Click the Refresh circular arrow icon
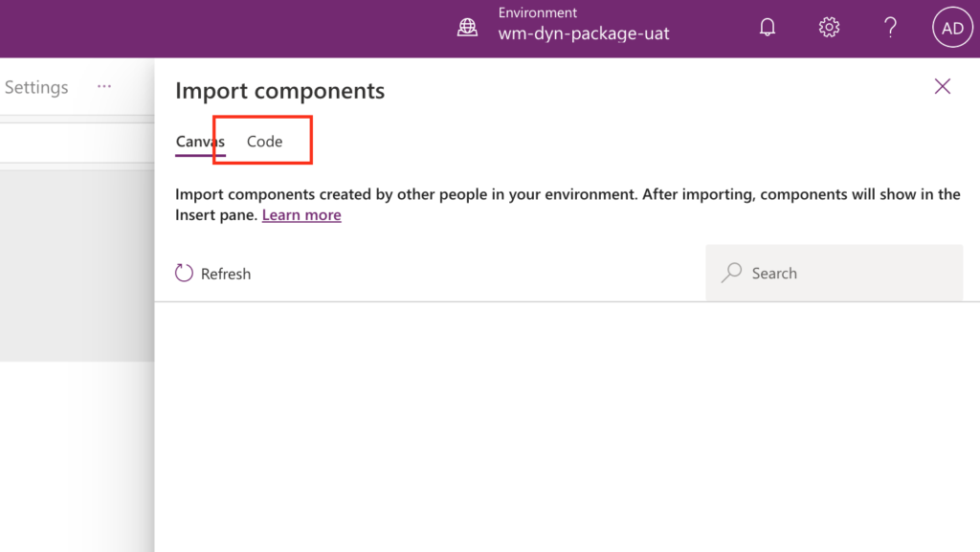 click(x=184, y=273)
